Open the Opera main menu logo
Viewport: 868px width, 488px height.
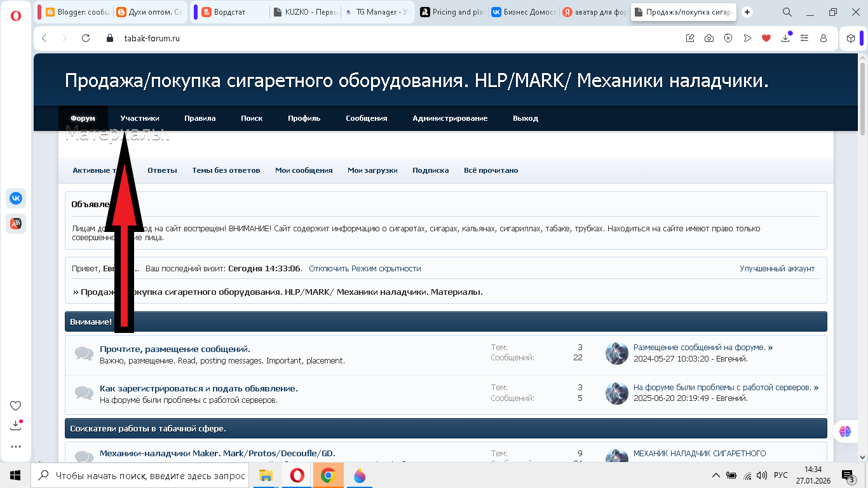(x=16, y=16)
